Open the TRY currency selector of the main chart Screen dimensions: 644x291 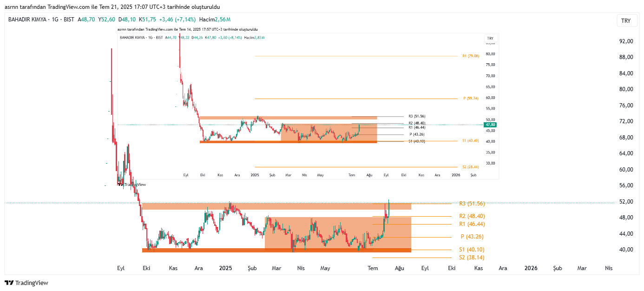[626, 20]
